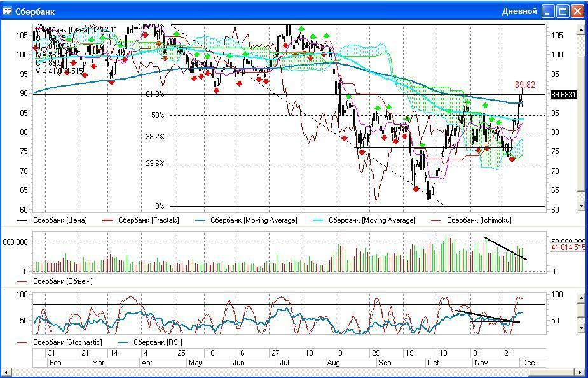This screenshot has width=588, height=378.
Task: Click the Dec month label on the time axis
Action: 528,363
